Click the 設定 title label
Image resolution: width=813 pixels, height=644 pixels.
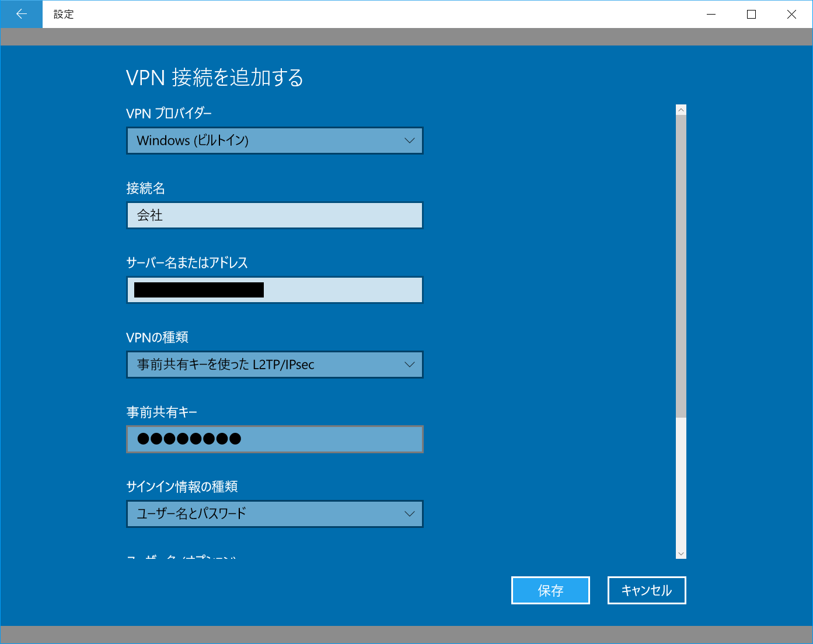[63, 14]
